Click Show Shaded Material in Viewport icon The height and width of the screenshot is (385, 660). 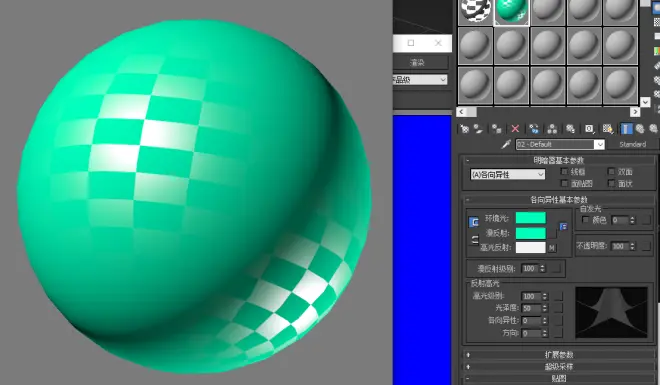pos(607,129)
